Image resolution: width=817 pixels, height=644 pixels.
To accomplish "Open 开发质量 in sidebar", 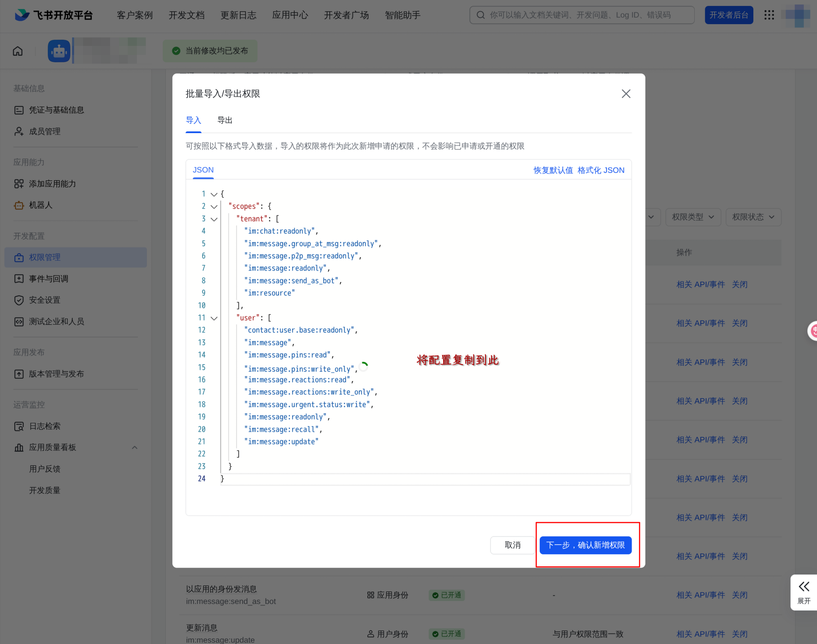I will pyautogui.click(x=45, y=491).
